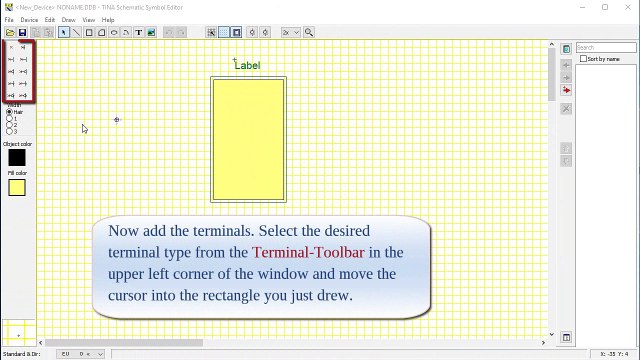Select the Arc drawing tool
640x360 pixels.
(126, 32)
